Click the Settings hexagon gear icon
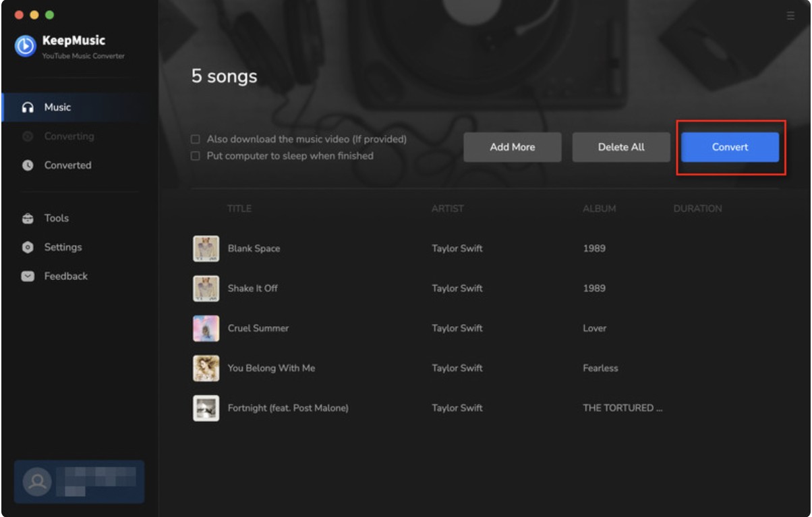Image resolution: width=812 pixels, height=517 pixels. tap(28, 248)
